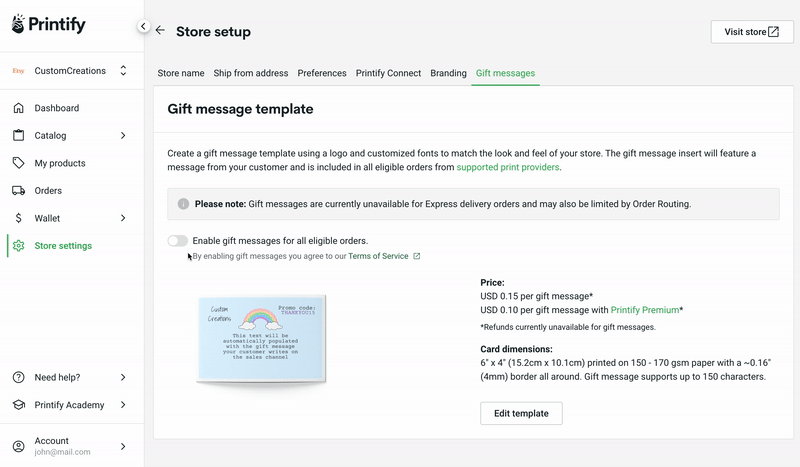Collapse the sidebar with the arrow button
The height and width of the screenshot is (467, 800).
143,26
